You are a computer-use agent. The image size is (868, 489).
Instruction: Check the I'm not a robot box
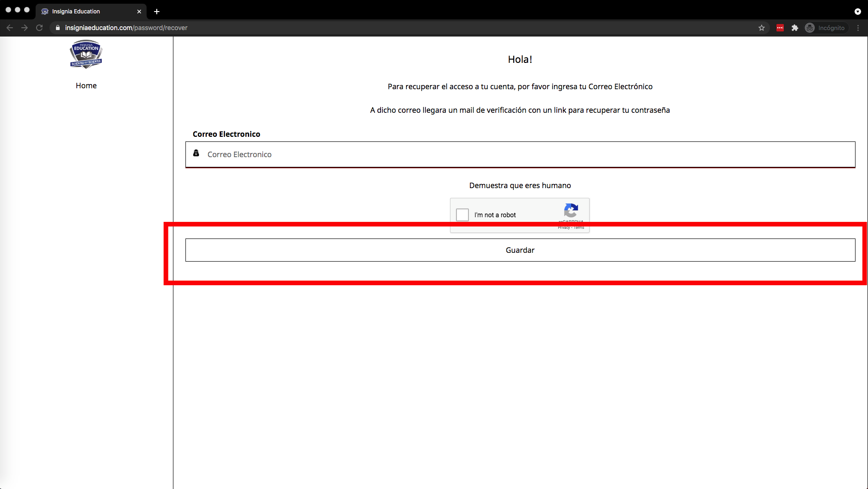(462, 215)
